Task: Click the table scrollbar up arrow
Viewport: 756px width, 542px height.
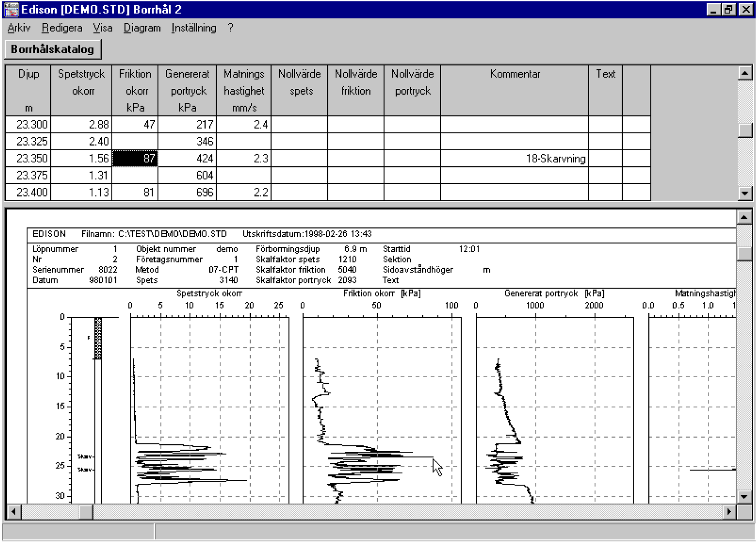Action: coord(745,73)
